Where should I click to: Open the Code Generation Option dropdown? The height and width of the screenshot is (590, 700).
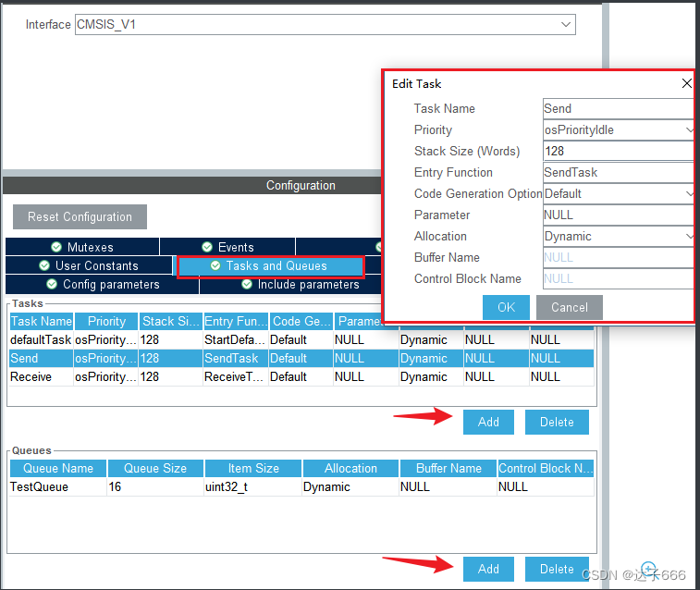click(618, 193)
